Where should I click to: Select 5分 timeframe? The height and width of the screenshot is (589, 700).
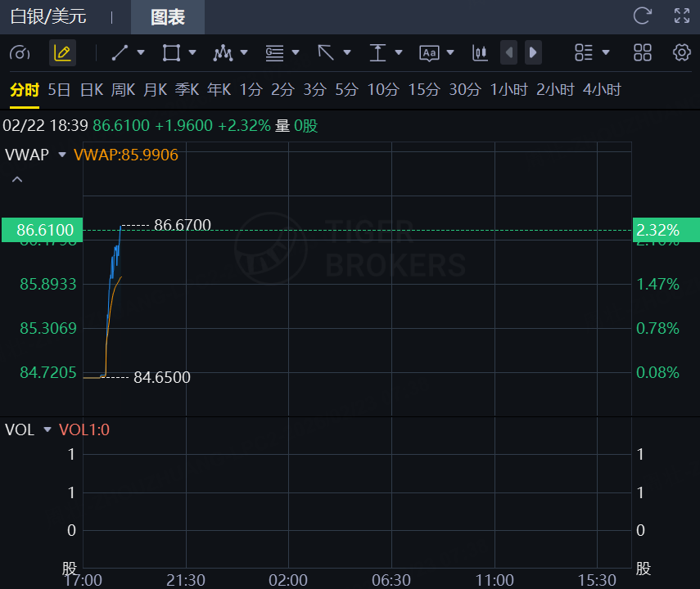[x=347, y=90]
